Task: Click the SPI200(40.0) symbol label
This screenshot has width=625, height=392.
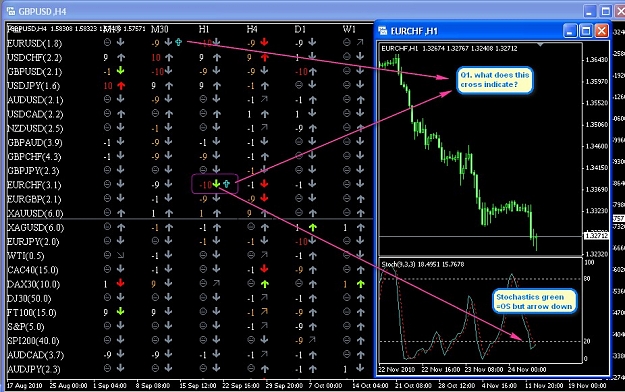Action: click(x=33, y=341)
